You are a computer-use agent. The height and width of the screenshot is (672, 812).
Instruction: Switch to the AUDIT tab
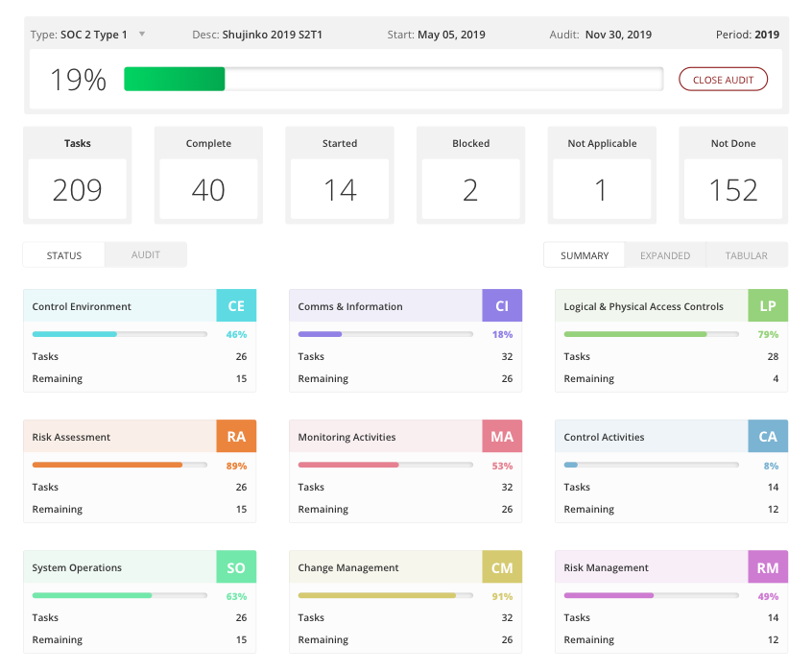(x=146, y=255)
